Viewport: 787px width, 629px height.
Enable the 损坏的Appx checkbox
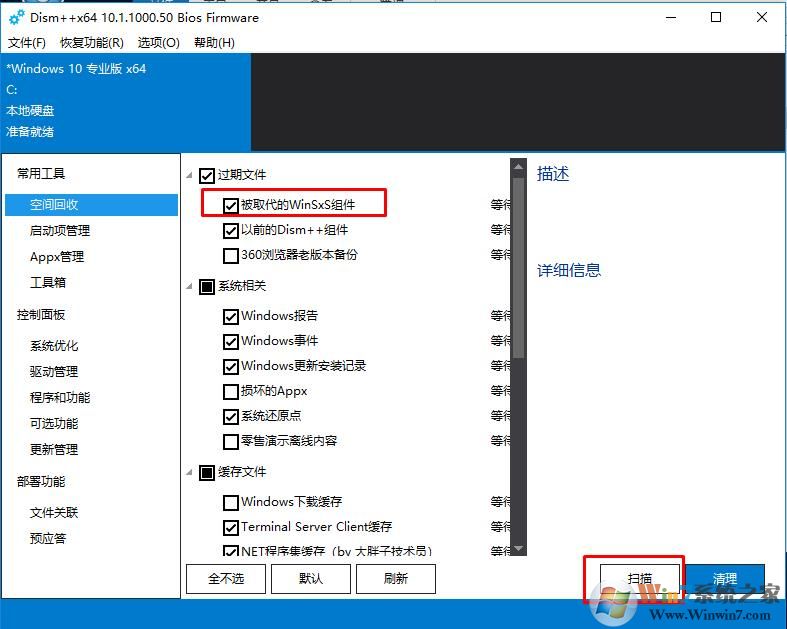[232, 391]
